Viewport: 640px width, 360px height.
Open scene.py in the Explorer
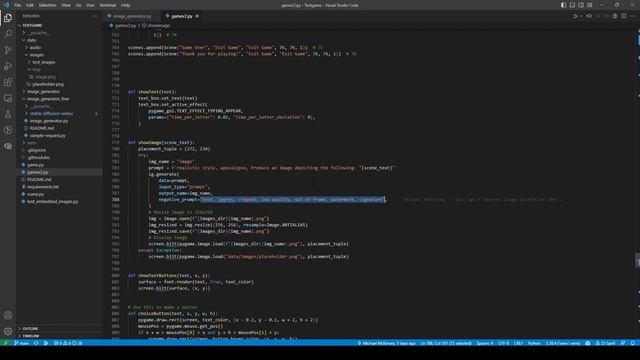point(35,194)
